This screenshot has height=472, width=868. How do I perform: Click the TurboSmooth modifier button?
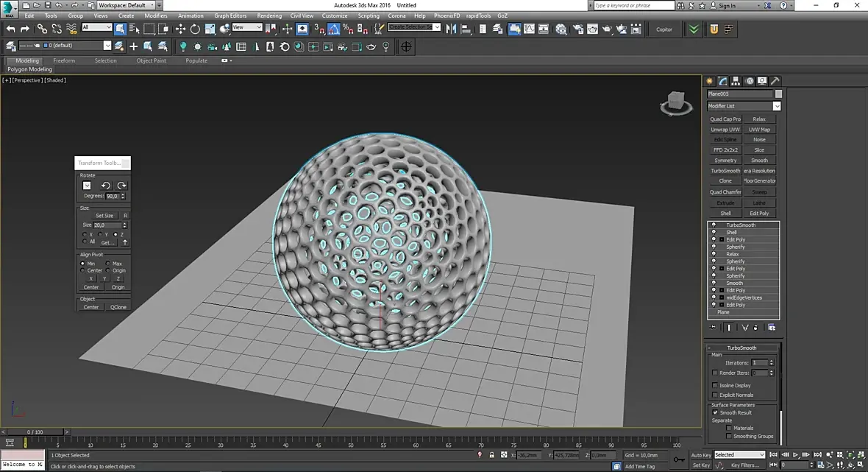coord(725,171)
